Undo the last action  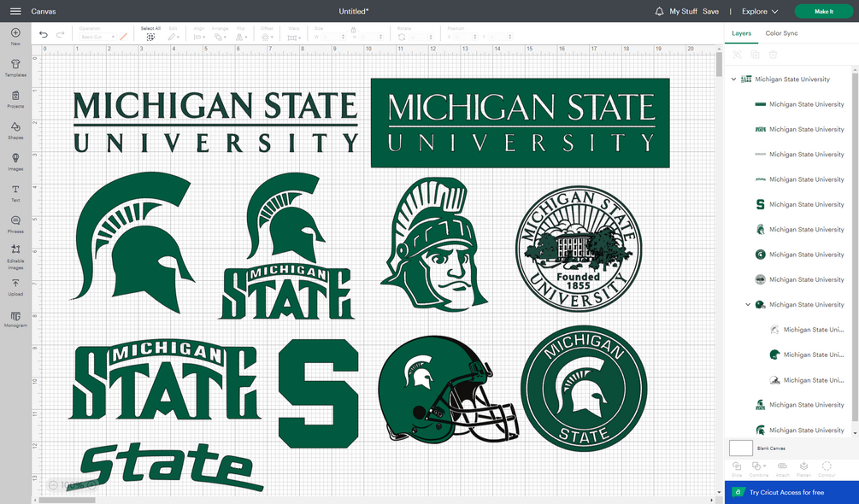point(44,34)
